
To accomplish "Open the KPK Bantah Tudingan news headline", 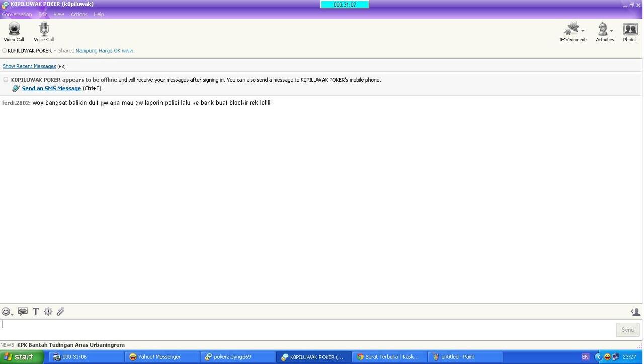I will pyautogui.click(x=71, y=345).
